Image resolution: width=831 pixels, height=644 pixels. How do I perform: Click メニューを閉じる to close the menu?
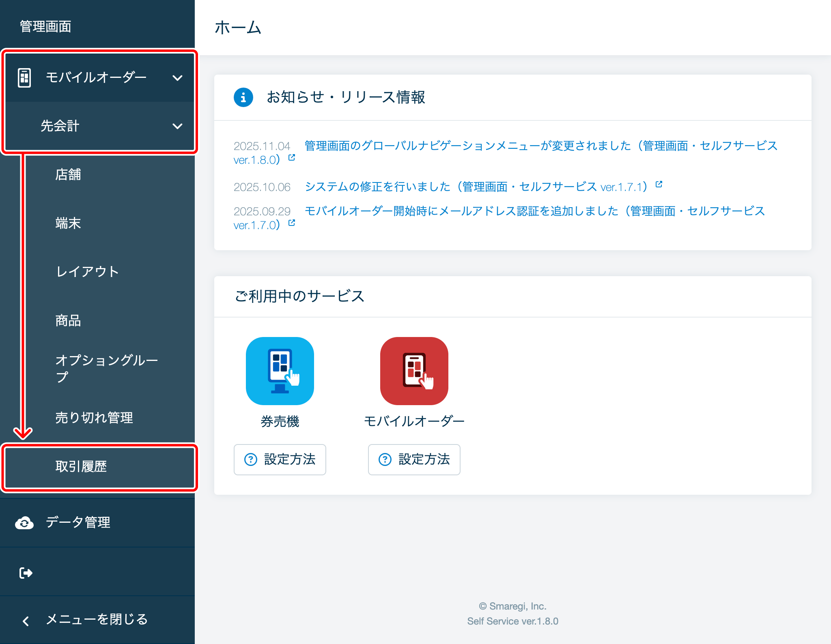tap(97, 620)
